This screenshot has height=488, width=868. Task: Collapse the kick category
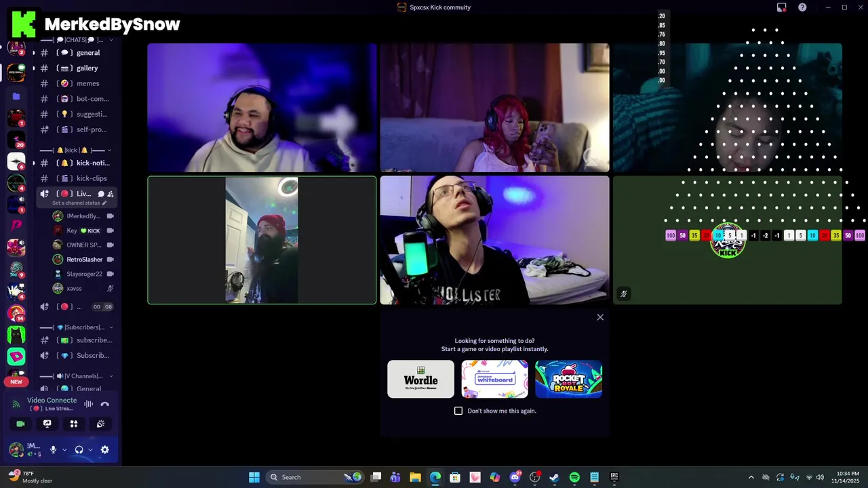point(76,150)
